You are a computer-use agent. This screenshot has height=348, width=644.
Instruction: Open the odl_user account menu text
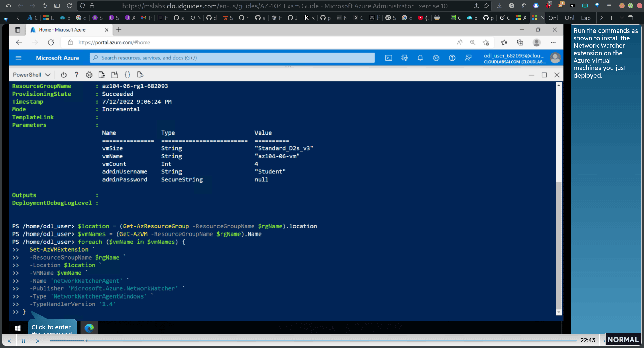point(514,58)
